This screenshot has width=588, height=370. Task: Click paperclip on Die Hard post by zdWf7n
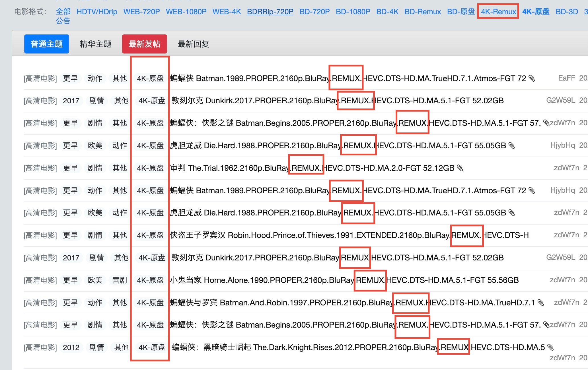(x=512, y=213)
